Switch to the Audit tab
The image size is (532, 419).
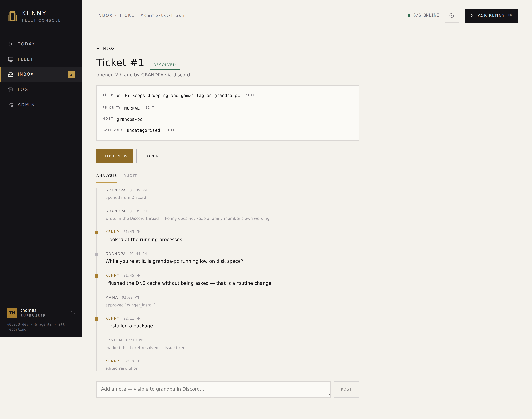point(130,176)
